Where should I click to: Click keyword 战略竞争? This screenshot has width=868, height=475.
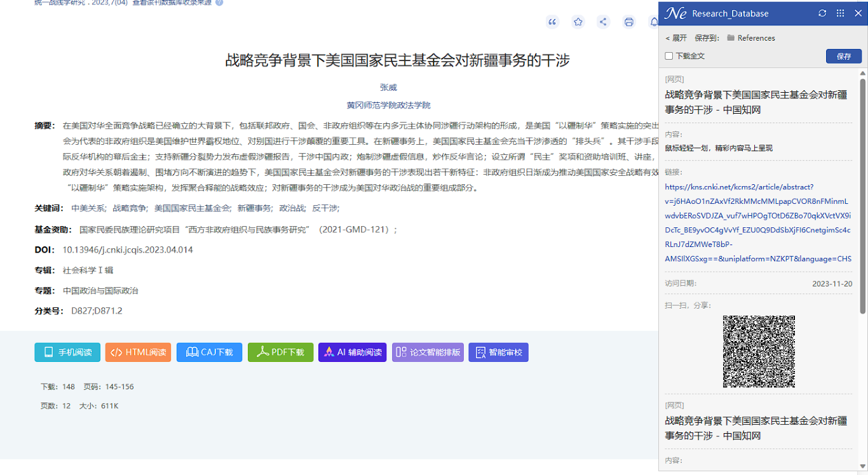tap(130, 208)
